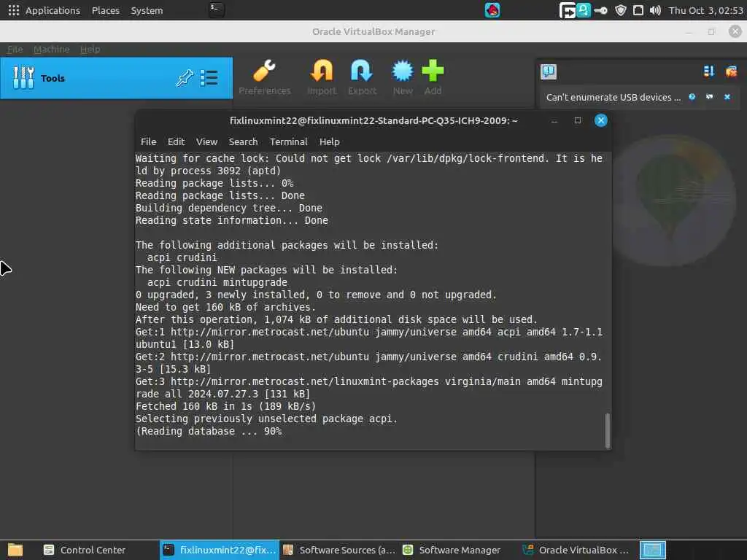Open VirtualBox Machine menu

click(x=52, y=49)
